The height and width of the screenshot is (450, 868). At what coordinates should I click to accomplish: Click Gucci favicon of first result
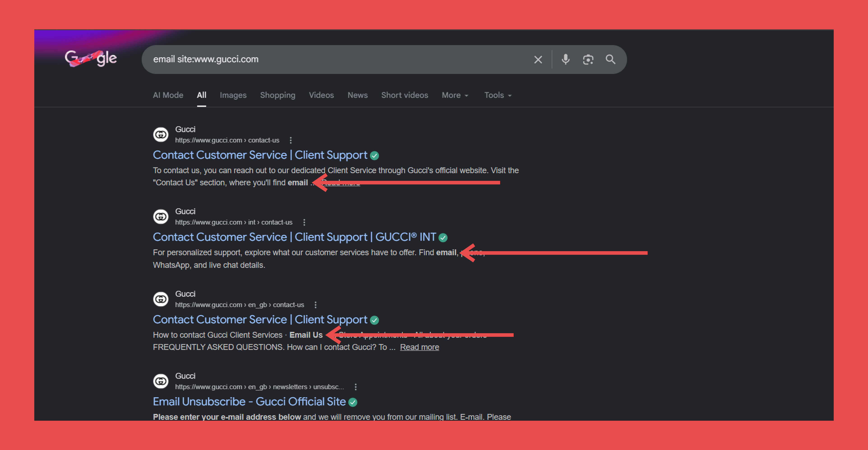(161, 134)
